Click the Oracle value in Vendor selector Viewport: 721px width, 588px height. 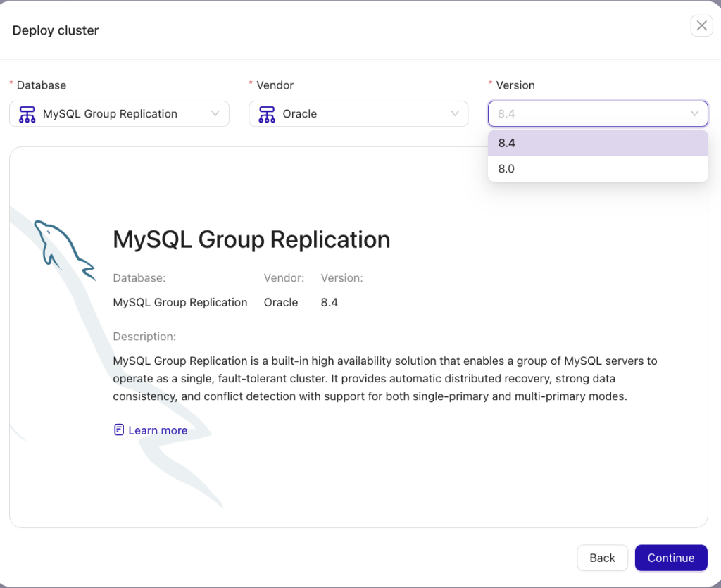pos(300,114)
